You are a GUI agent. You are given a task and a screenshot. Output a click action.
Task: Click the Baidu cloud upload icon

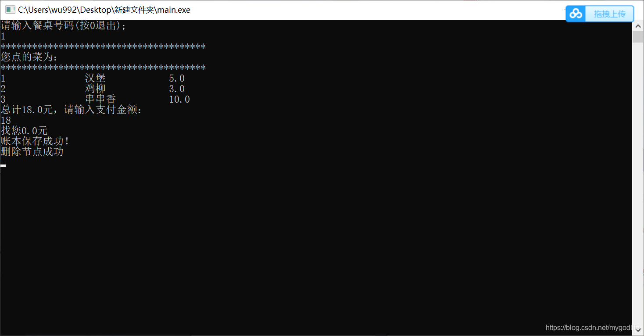coord(576,14)
